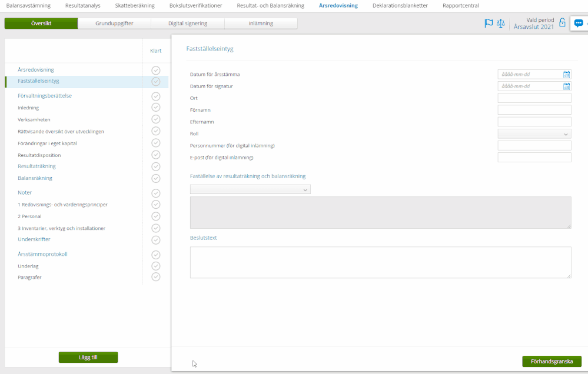Click the Förhandsgranska button
This screenshot has width=588, height=374.
point(552,361)
